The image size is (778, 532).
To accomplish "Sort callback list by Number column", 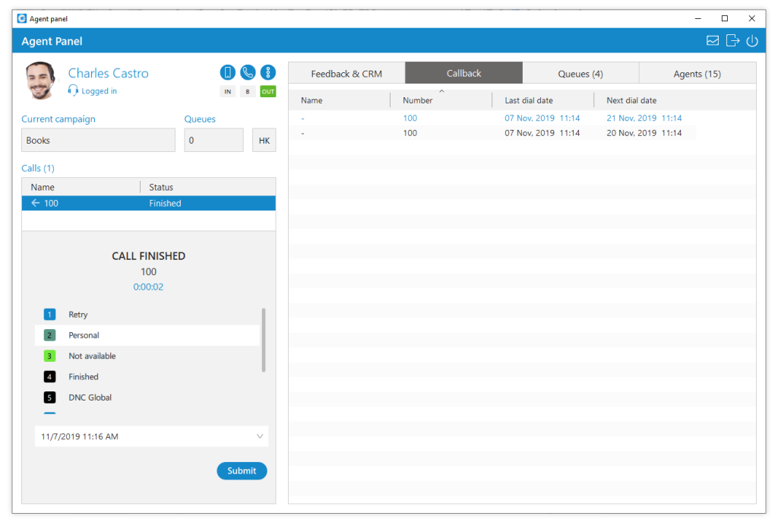I will 418,100.
